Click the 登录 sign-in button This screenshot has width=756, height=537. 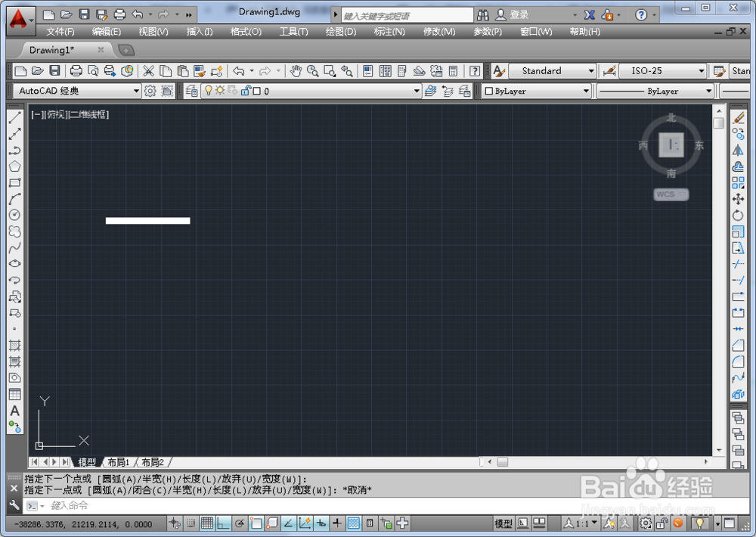[x=513, y=15]
